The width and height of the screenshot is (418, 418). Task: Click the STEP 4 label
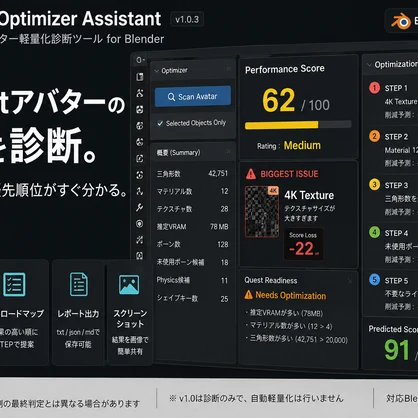(x=396, y=233)
